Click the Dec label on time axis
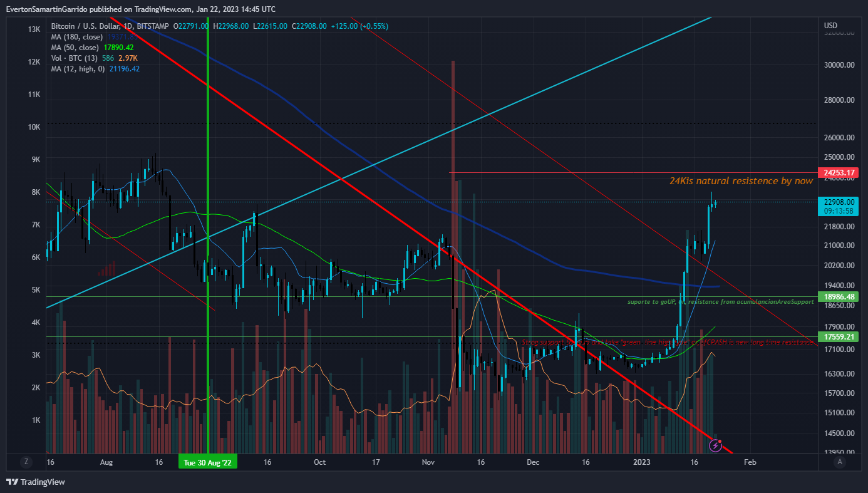This screenshot has height=493, width=868. pos(534,462)
